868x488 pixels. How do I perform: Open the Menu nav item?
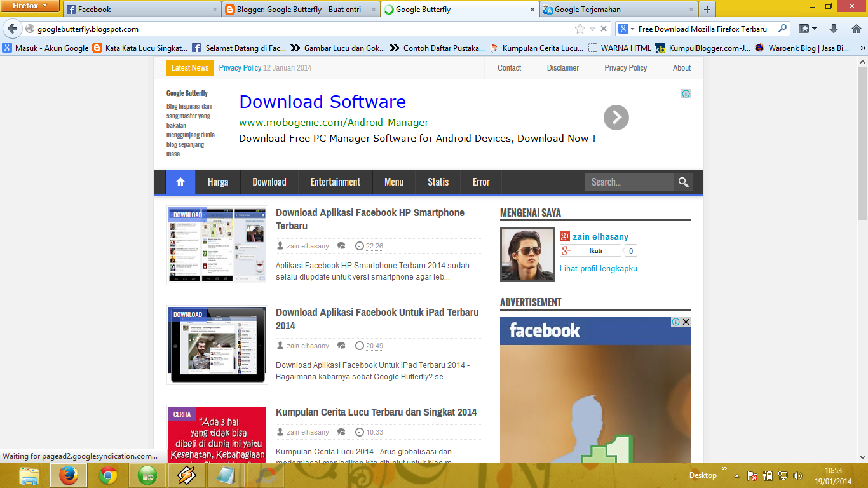click(x=394, y=182)
